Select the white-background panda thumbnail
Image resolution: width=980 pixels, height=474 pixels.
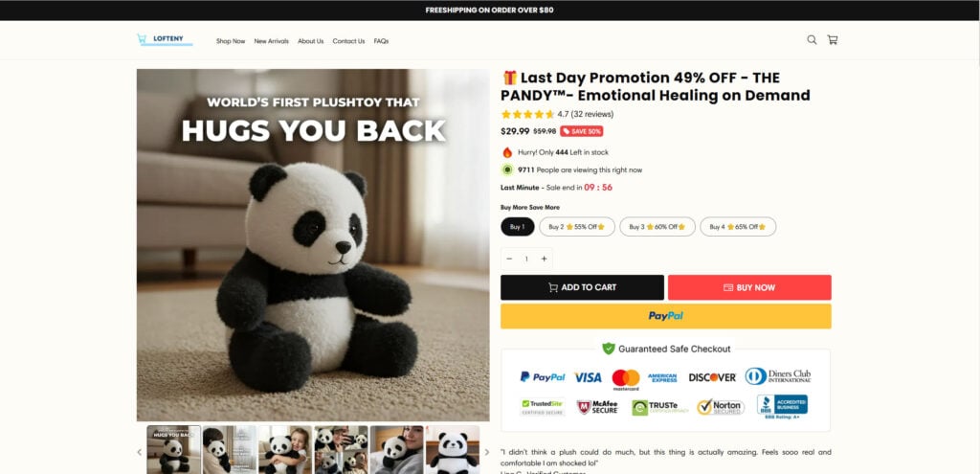453,450
